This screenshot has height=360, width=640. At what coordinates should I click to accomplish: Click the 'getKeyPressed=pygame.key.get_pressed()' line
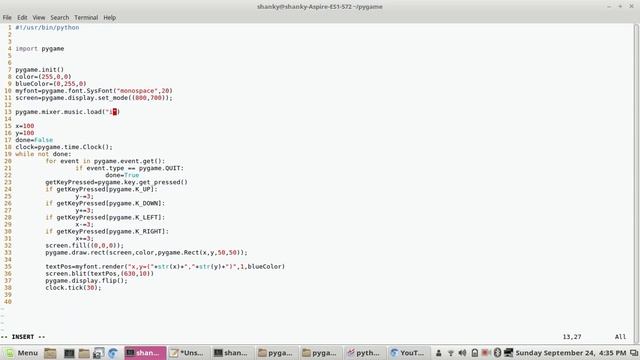tap(116, 182)
